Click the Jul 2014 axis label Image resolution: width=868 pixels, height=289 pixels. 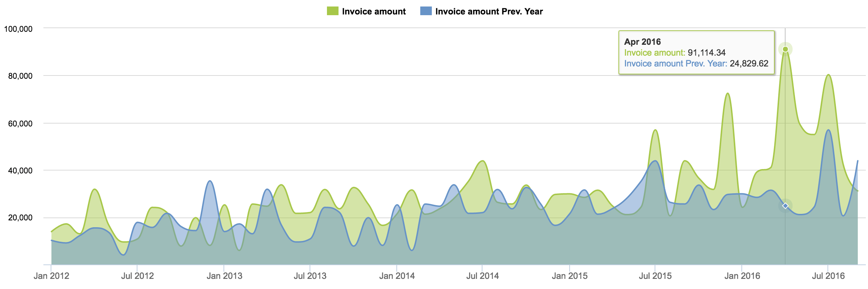click(x=482, y=276)
